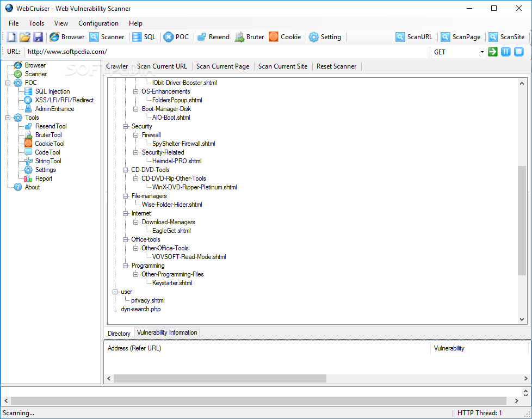This screenshot has width=532, height=419.
Task: Click the Open folder icon in toolbar
Action: point(25,37)
